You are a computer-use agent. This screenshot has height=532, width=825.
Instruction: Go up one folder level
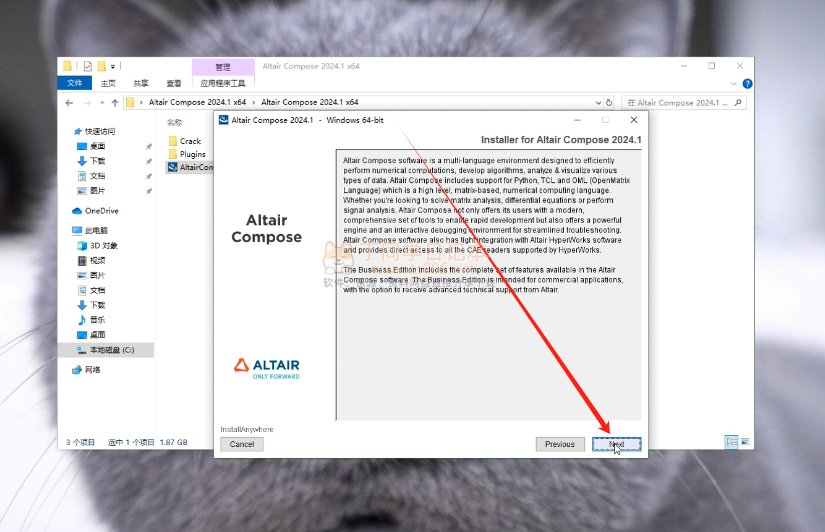coord(115,103)
